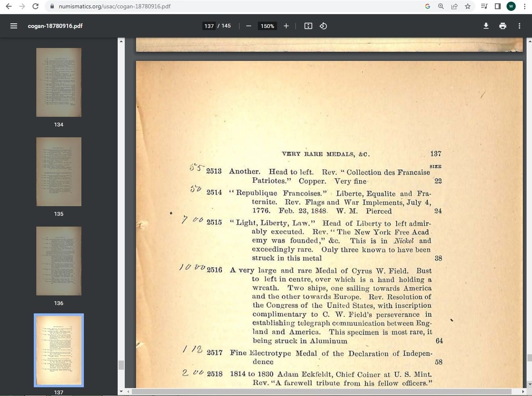Click lot number 2516
Image resolution: width=532 pixels, height=396 pixels.
coord(214,270)
